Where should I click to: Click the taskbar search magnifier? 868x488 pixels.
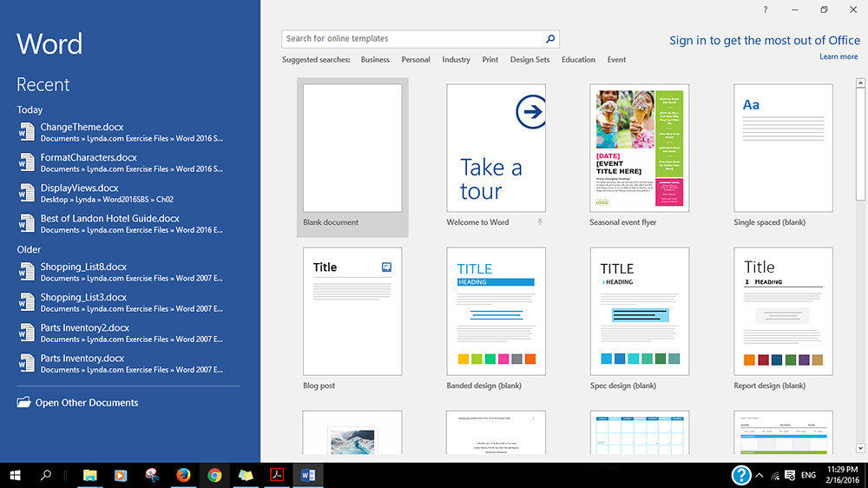pos(46,475)
